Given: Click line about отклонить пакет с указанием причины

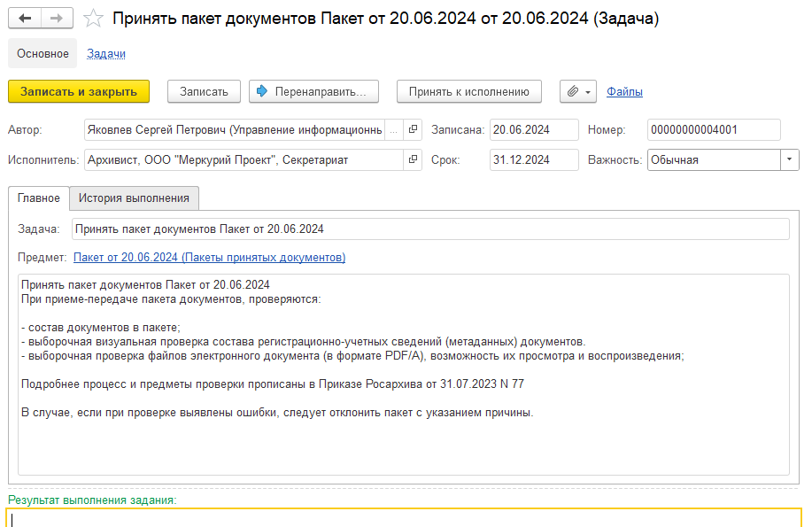Looking at the screenshot, I should click(277, 413).
